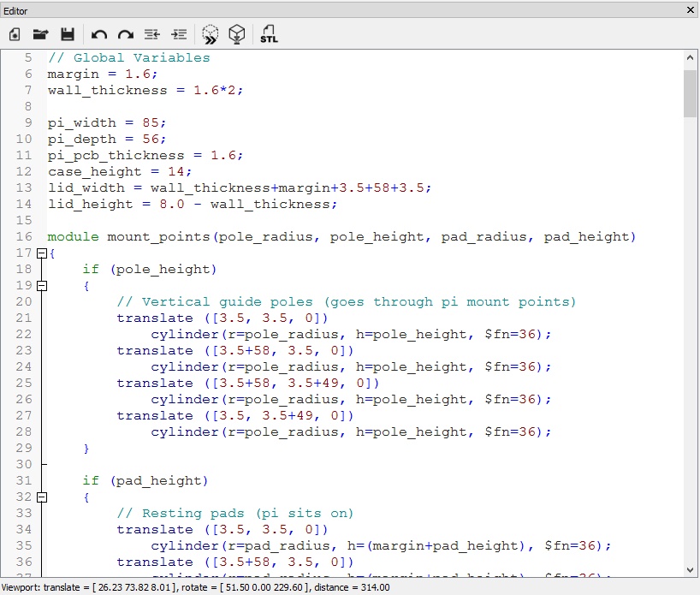Create a new file with the New icon

click(15, 35)
